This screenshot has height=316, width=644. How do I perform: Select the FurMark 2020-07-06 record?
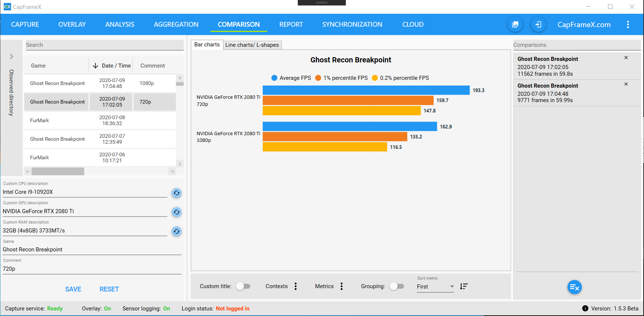click(x=100, y=157)
